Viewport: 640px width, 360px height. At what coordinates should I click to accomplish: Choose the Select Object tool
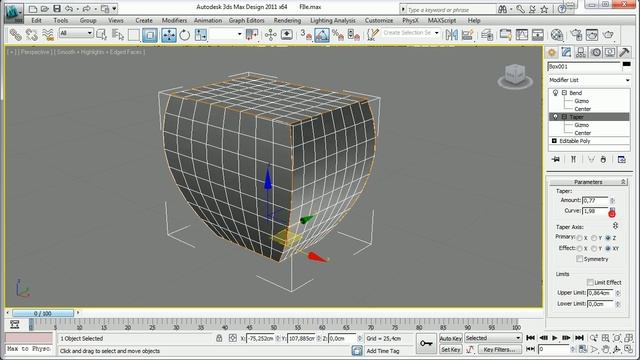[101, 35]
